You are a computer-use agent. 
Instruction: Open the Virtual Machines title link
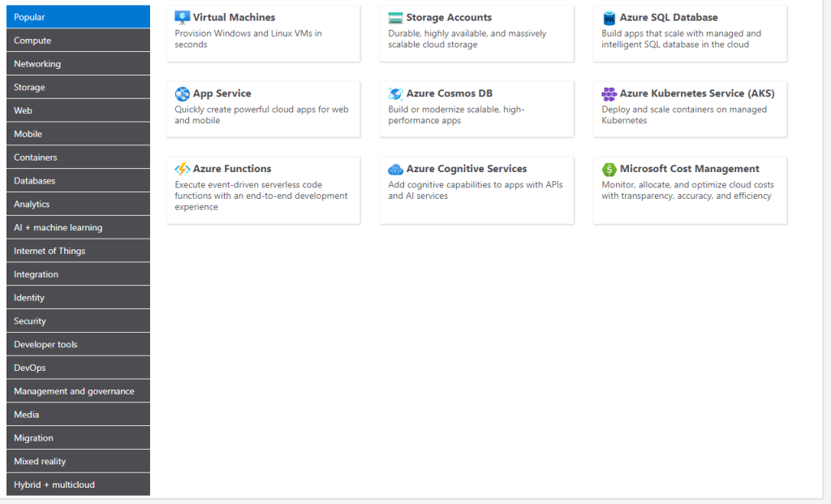click(x=234, y=18)
